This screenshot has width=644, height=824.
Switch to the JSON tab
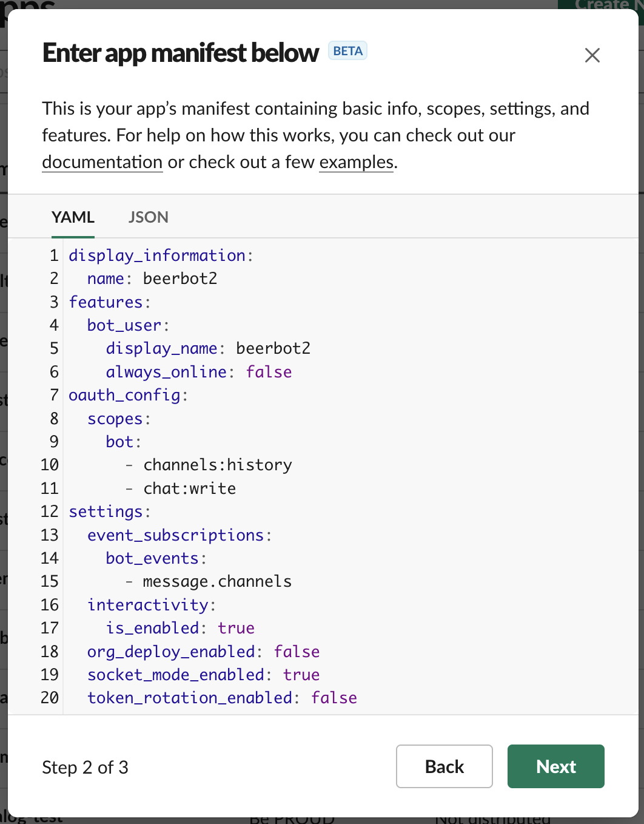148,217
